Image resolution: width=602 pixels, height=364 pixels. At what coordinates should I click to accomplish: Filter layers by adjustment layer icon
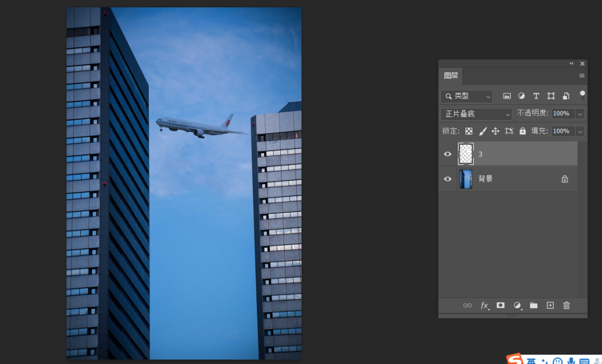pyautogui.click(x=521, y=96)
